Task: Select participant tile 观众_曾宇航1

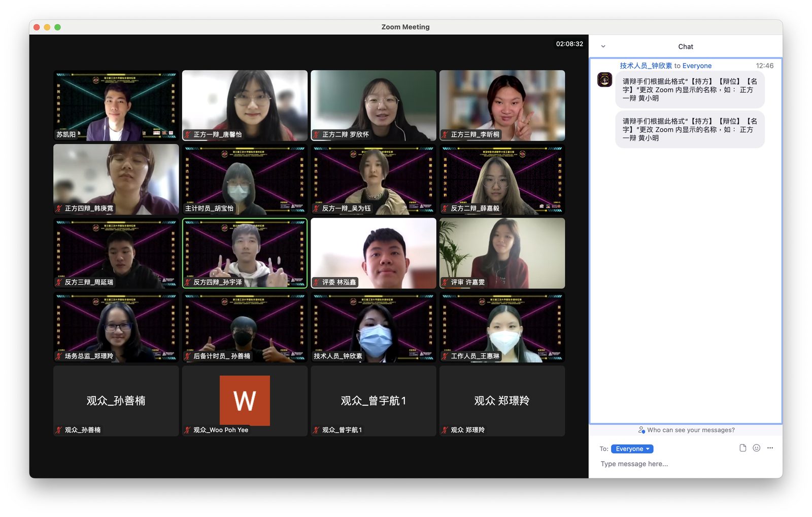Action: (374, 401)
